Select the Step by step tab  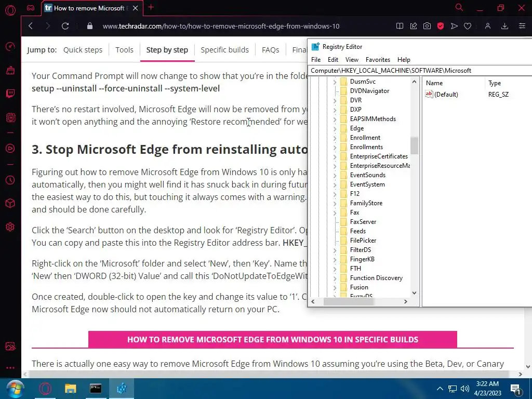[x=167, y=50]
